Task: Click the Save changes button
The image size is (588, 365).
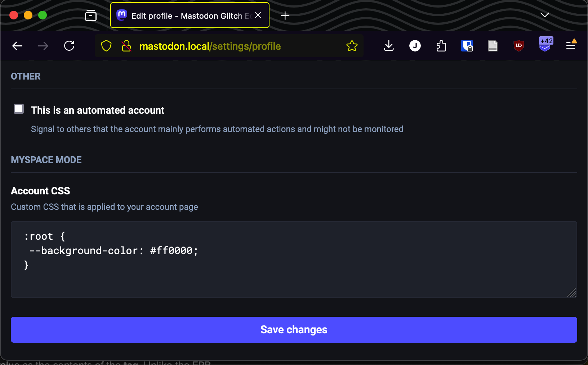Action: [294, 330]
